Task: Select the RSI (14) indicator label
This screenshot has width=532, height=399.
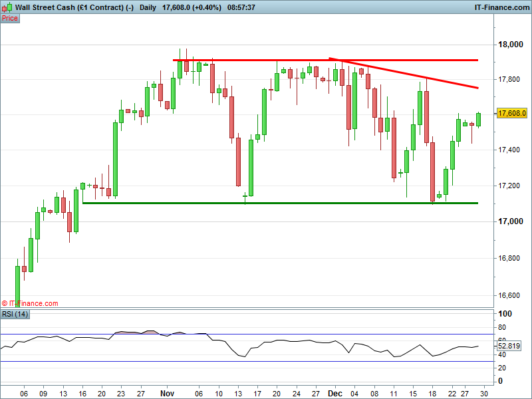Action: tap(15, 314)
